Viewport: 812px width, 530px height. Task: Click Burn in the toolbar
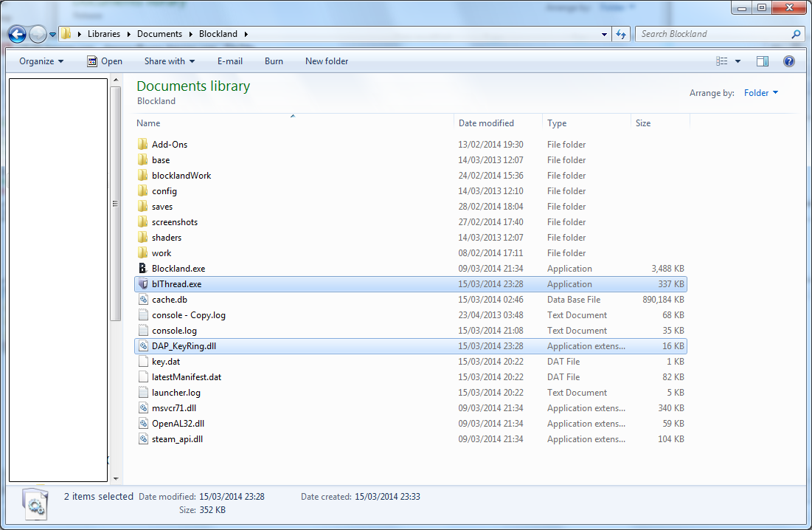(x=274, y=61)
